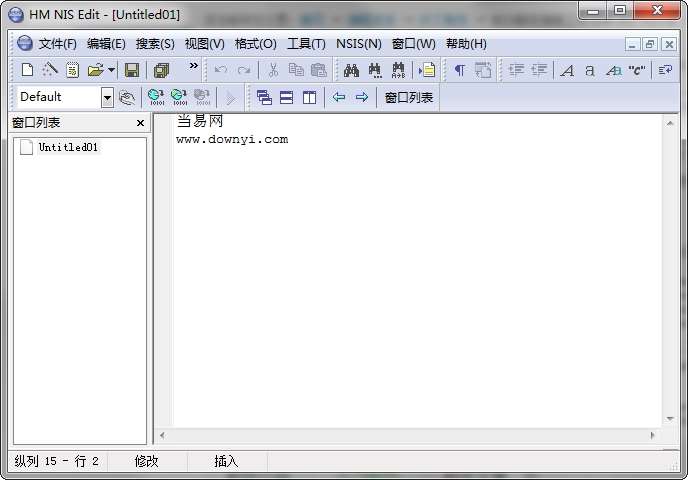Convert selection to lowercase (a icon)
Screen dimensions: 688x480
(590, 70)
